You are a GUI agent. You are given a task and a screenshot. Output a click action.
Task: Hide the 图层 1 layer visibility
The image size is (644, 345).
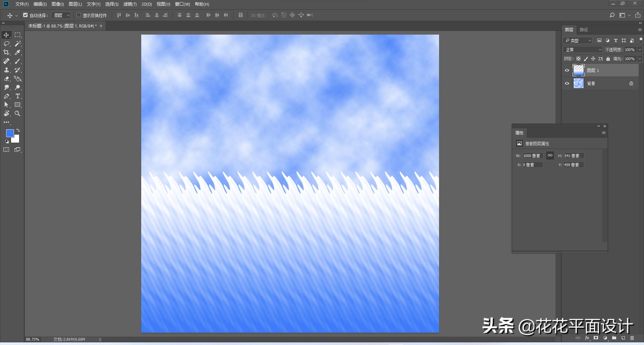(x=567, y=70)
